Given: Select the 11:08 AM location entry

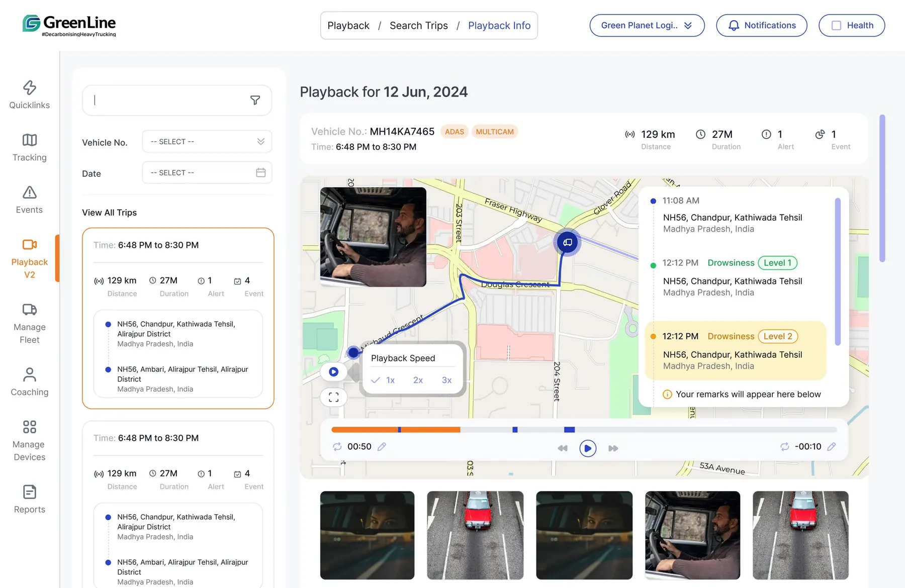Looking at the screenshot, I should pos(736,215).
